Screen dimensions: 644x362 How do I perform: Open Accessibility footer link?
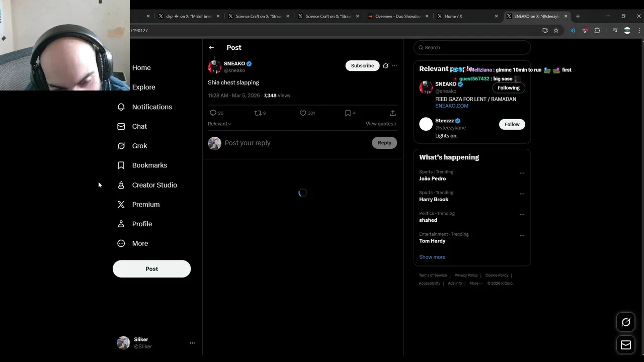point(430,283)
